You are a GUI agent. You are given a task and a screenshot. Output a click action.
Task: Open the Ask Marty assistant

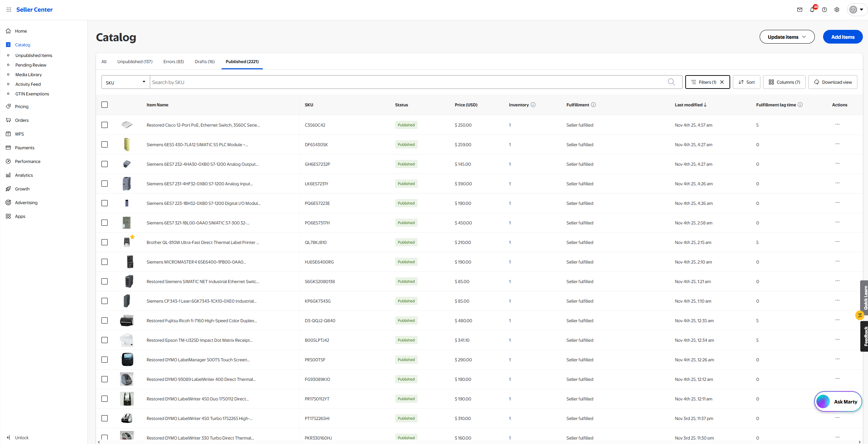[x=838, y=401]
